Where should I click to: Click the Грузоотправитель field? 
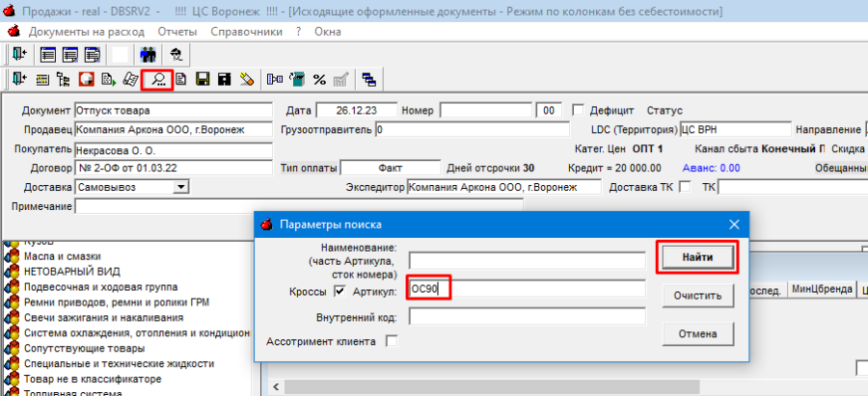[473, 129]
